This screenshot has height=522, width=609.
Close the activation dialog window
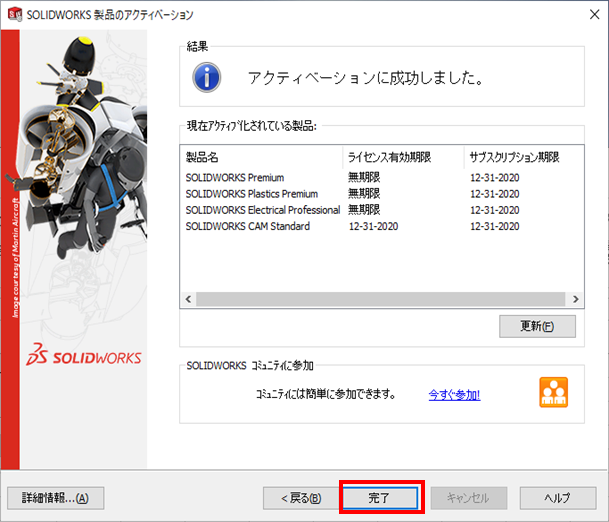594,14
